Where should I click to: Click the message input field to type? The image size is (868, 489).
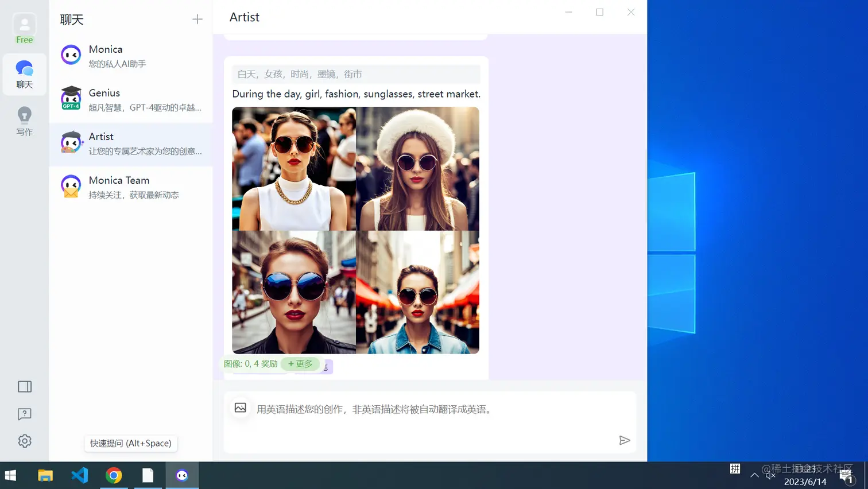402,409
